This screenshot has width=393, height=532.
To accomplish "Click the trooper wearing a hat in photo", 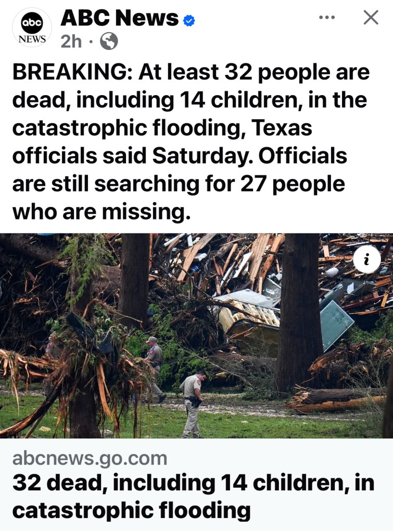I will pos(155,369).
